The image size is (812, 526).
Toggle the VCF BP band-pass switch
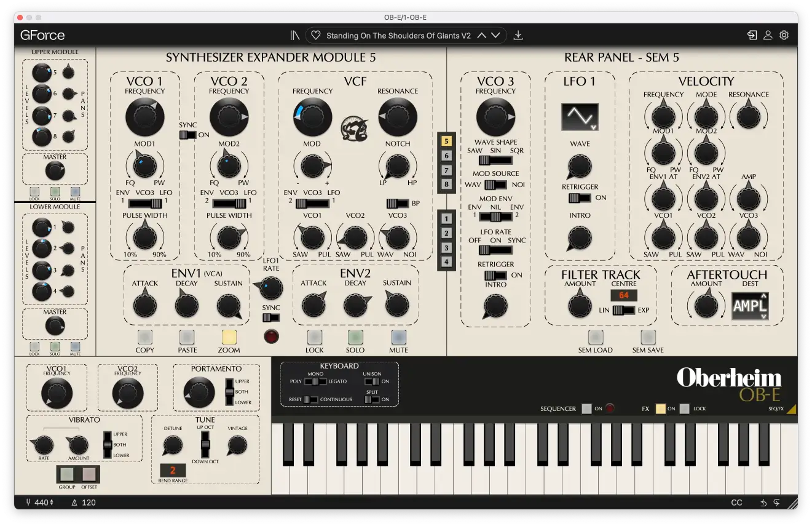pos(397,203)
